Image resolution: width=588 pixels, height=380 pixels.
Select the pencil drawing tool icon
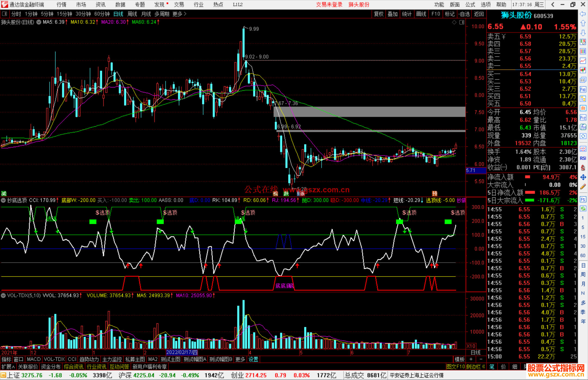[583, 187]
